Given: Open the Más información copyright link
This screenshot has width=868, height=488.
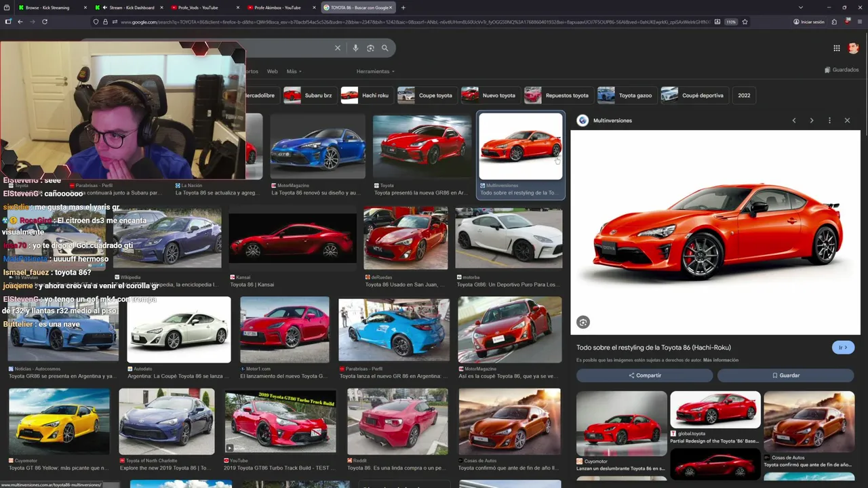Looking at the screenshot, I should tap(721, 360).
